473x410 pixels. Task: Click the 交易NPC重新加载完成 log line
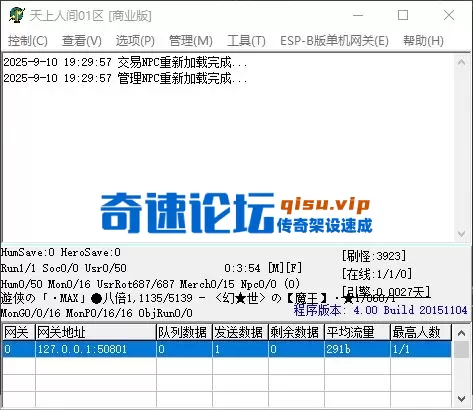(x=125, y=62)
